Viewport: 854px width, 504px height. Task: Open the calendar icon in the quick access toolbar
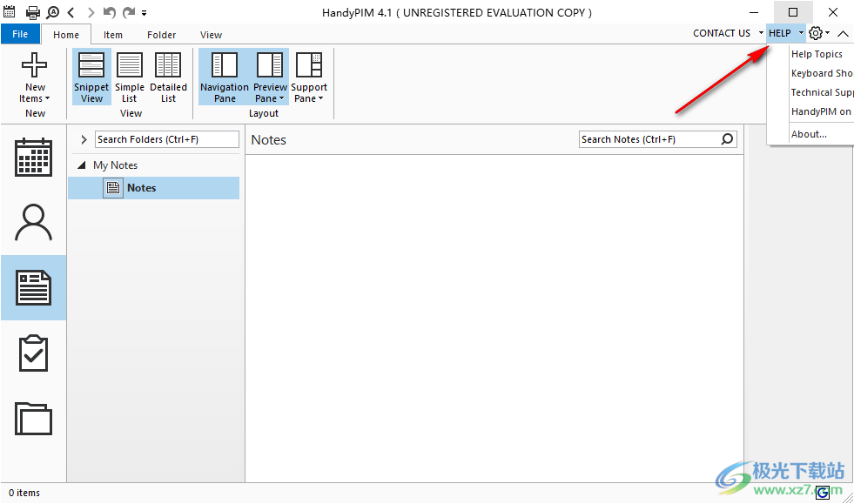(10, 12)
